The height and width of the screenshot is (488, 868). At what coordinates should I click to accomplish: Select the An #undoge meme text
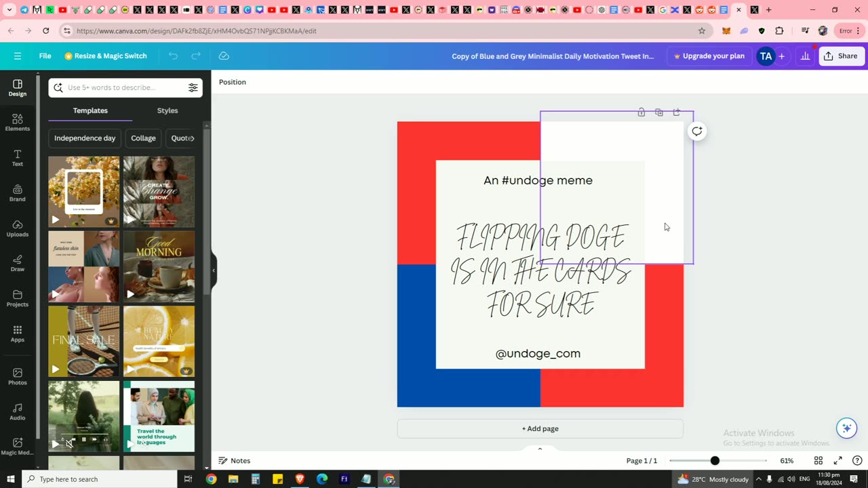click(x=538, y=180)
